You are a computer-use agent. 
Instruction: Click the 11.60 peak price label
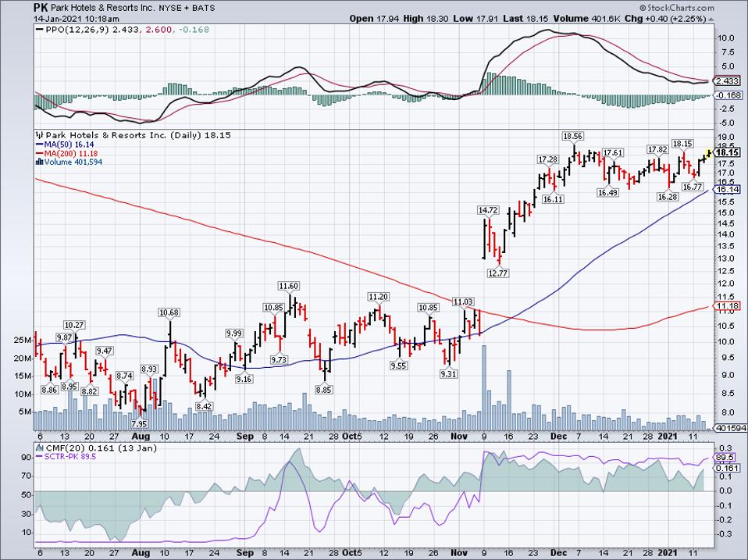[289, 286]
